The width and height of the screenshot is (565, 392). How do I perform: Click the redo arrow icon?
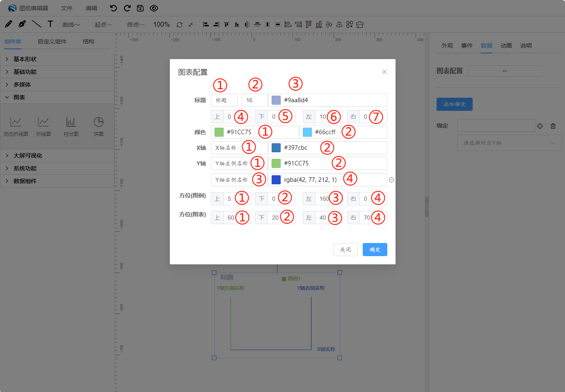(127, 8)
